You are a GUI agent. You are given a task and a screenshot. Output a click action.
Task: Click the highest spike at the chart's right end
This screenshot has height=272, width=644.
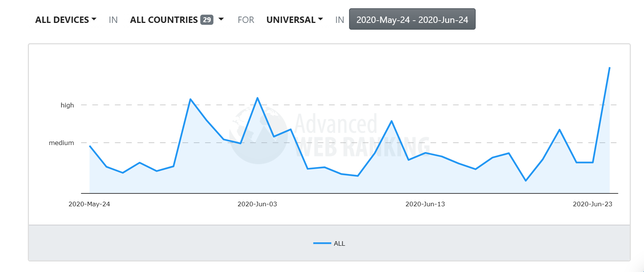[x=609, y=68]
